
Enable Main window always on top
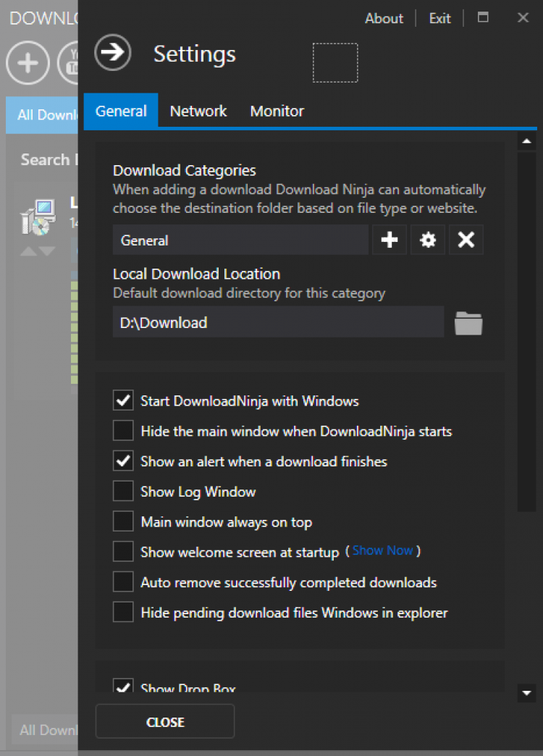(123, 521)
